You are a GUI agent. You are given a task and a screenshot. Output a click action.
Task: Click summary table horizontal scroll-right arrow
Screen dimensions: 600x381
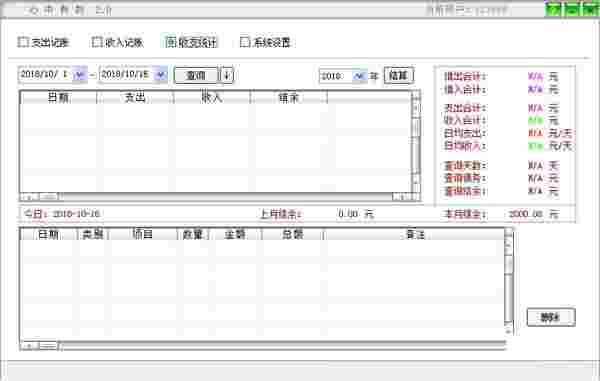click(402, 197)
